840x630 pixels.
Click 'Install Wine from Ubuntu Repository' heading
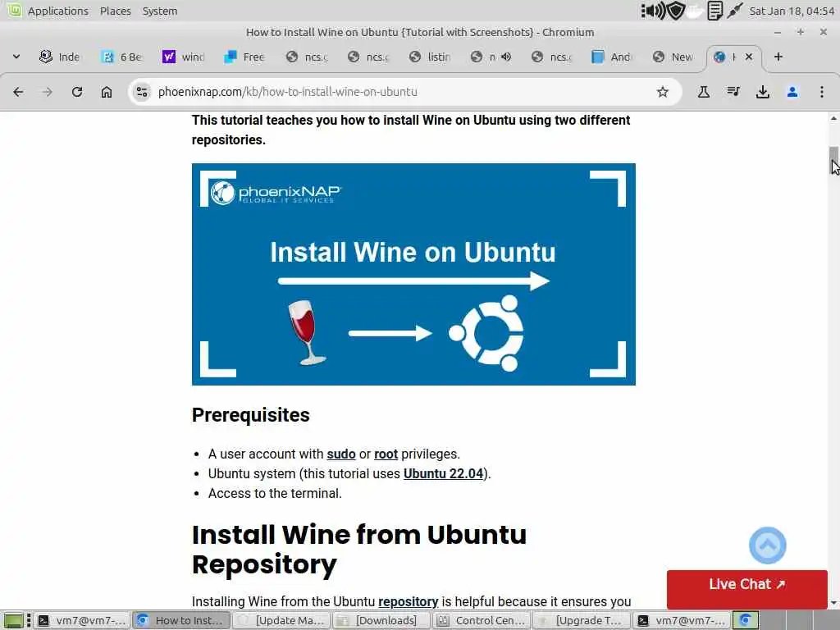[359, 549]
